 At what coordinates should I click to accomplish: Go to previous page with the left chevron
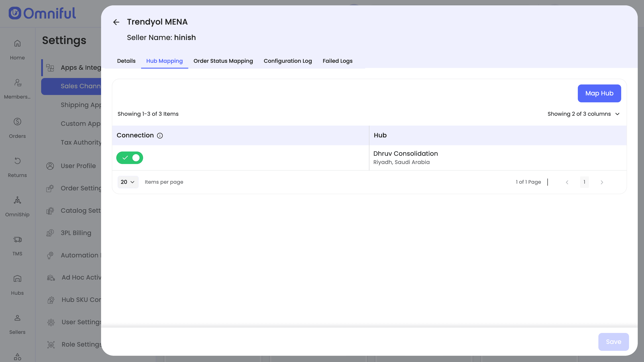pos(567,182)
